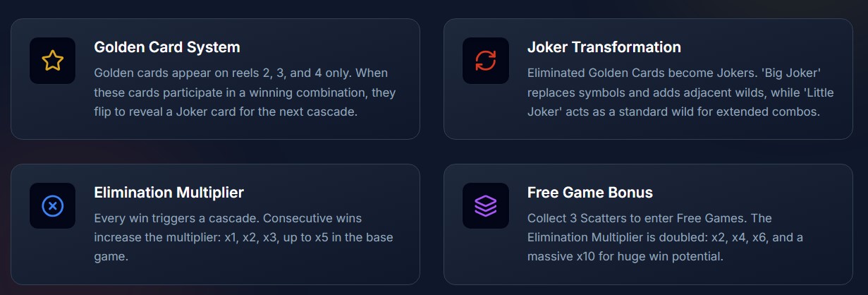Click the Free Game Bonus description text
The height and width of the screenshot is (295, 868).
pyautogui.click(x=665, y=238)
